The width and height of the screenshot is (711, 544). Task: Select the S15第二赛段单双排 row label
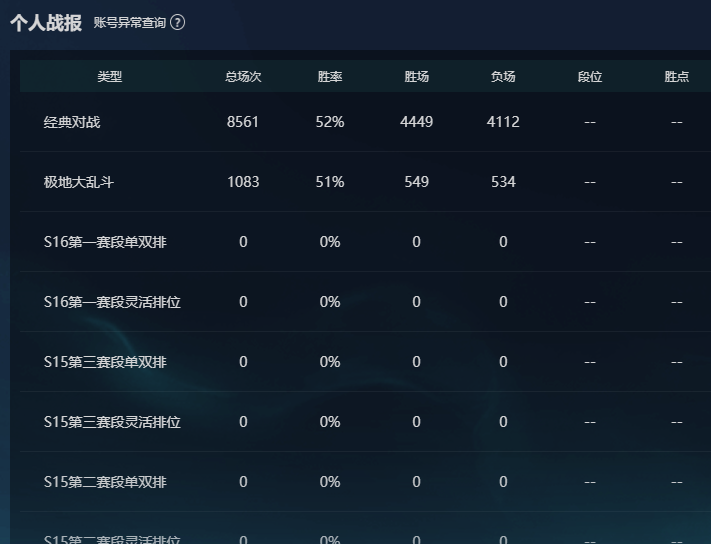tap(105, 482)
